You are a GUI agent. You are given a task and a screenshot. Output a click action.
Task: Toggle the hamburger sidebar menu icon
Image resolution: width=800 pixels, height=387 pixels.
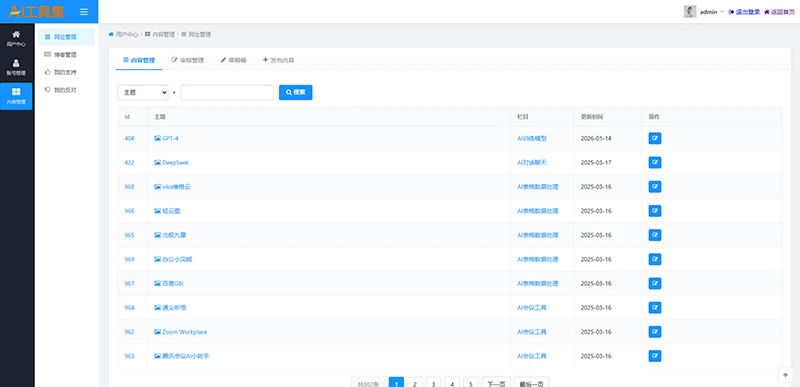click(x=84, y=12)
